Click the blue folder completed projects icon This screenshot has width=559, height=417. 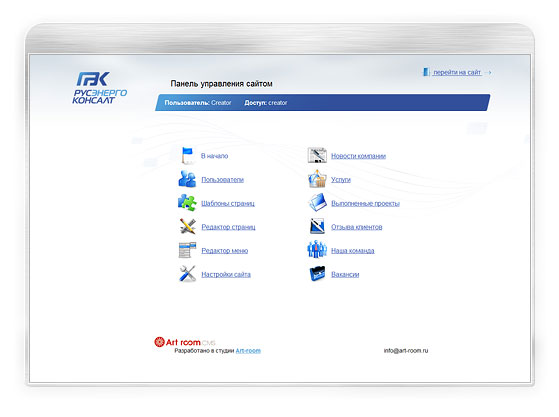[317, 202]
